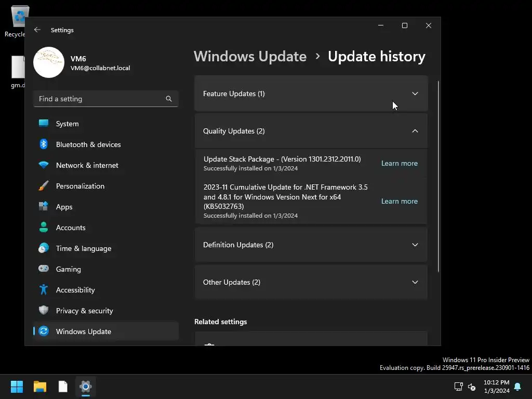The width and height of the screenshot is (532, 399).
Task: Collapse the Quality Updates (2) section
Action: [x=311, y=131]
